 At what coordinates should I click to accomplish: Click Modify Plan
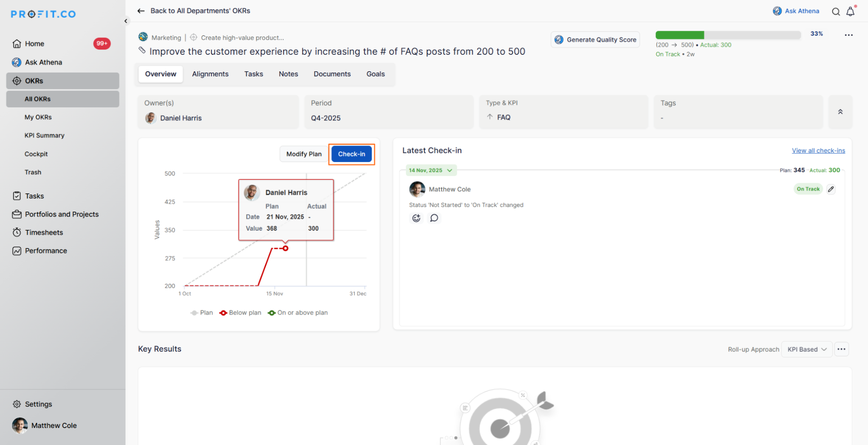click(x=304, y=154)
